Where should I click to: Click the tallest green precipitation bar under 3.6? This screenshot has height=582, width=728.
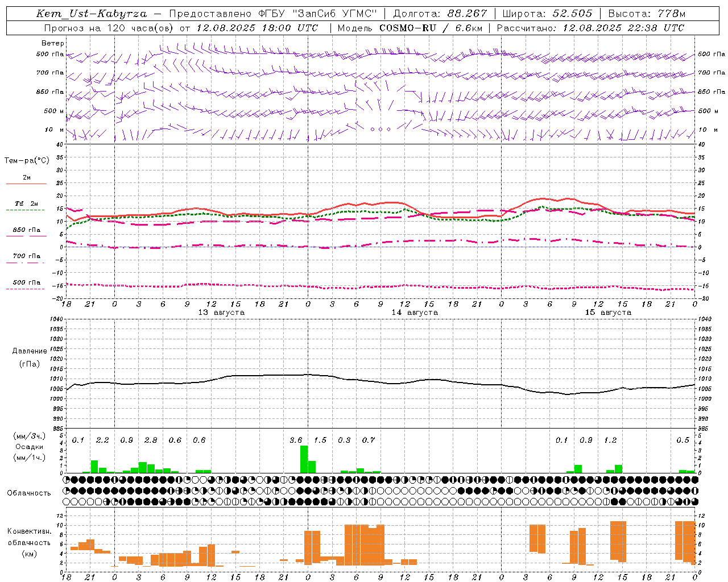(x=304, y=459)
